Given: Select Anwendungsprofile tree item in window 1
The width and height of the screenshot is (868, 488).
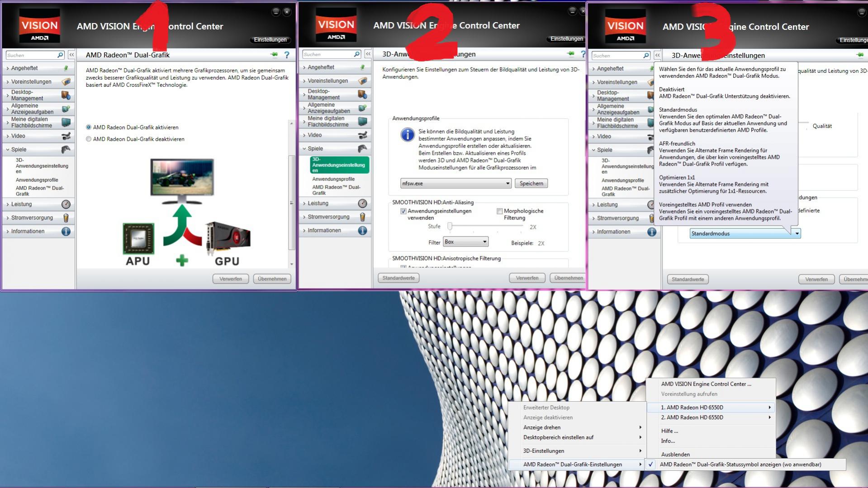Looking at the screenshot, I should click(37, 180).
